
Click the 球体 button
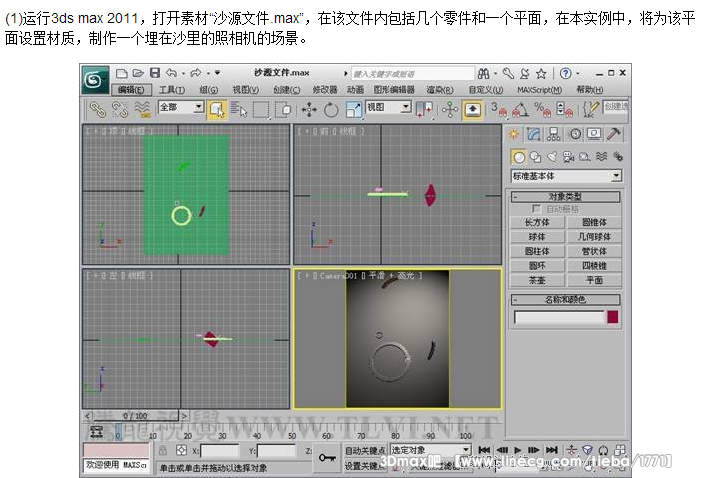click(x=537, y=237)
